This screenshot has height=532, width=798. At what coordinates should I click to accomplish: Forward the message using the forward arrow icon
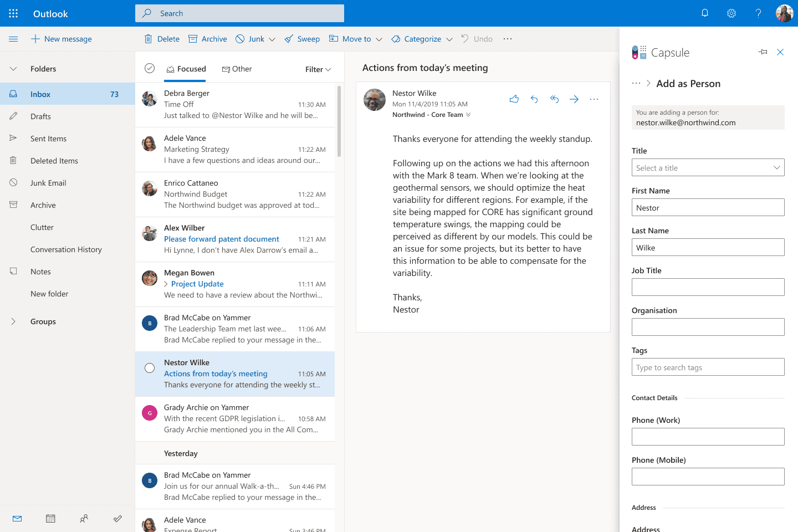(574, 99)
